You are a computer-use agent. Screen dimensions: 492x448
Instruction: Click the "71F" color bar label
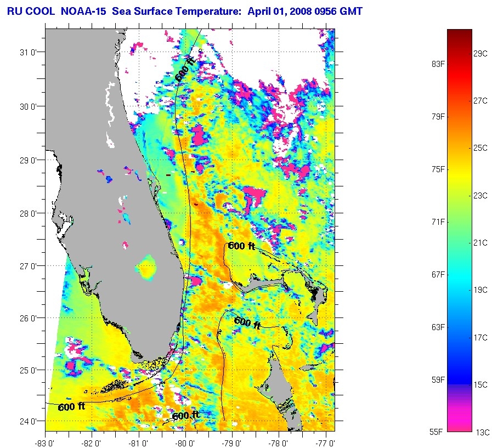[x=438, y=222]
